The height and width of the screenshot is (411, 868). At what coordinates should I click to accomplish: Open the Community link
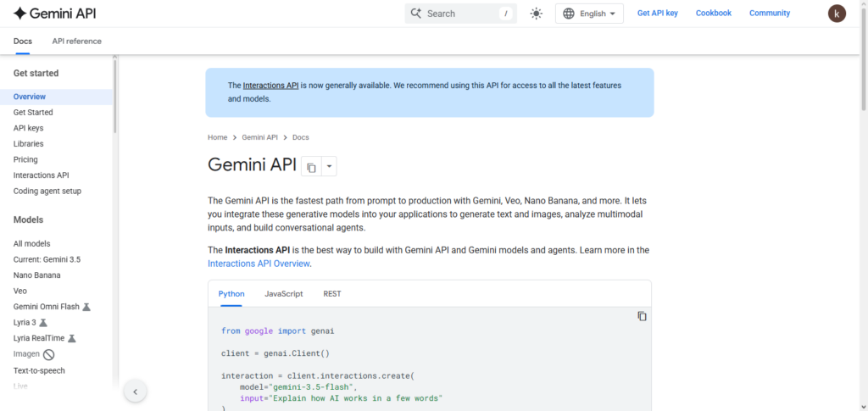tap(770, 14)
